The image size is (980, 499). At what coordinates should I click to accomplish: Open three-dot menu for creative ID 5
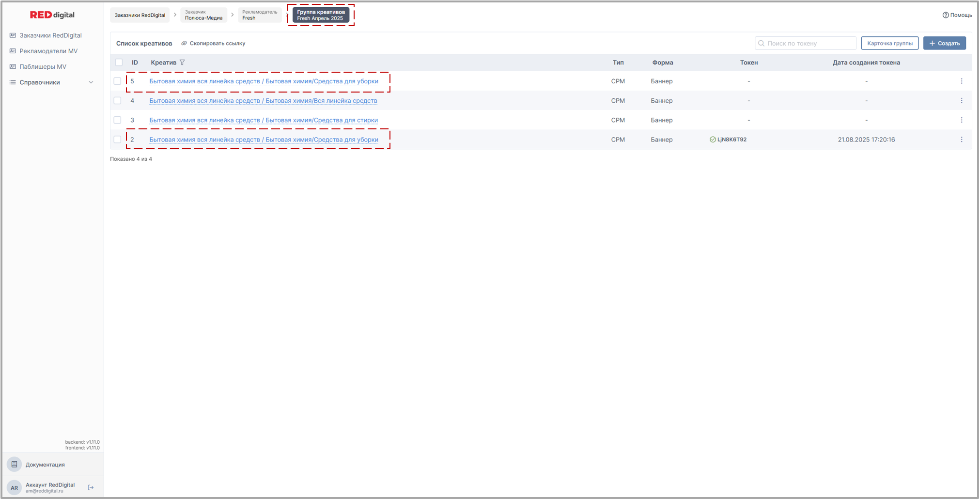[962, 81]
